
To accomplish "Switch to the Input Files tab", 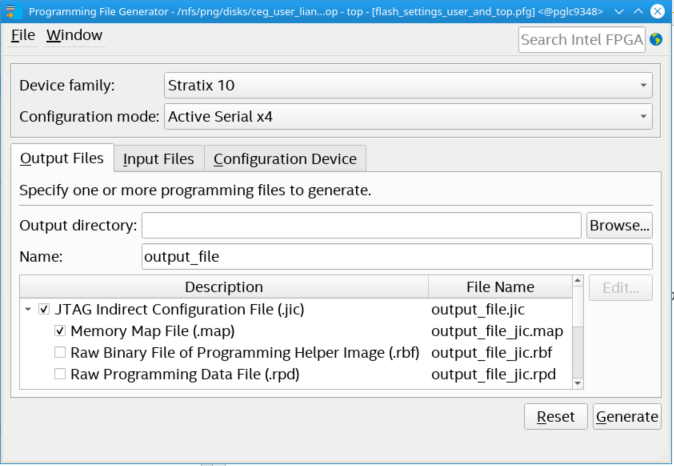I will click(158, 159).
